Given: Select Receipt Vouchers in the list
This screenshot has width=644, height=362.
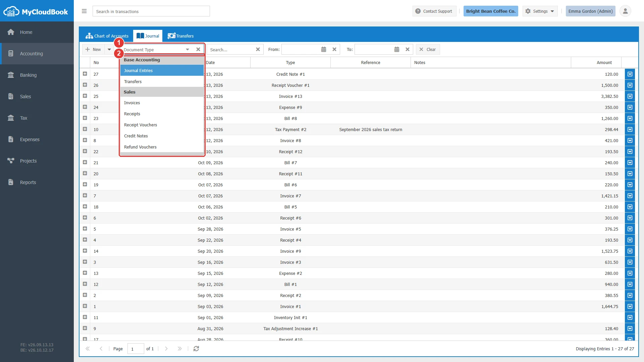Looking at the screenshot, I should point(162,125).
